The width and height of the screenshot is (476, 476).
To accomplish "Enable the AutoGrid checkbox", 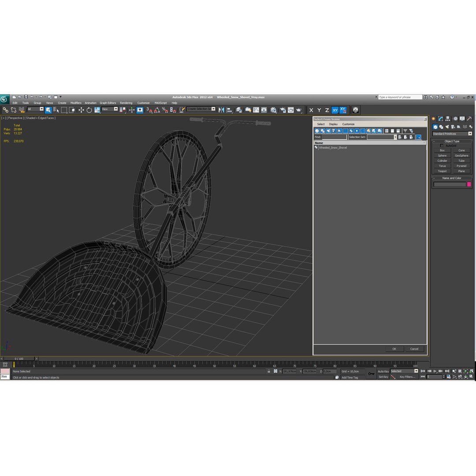I will click(x=442, y=146).
